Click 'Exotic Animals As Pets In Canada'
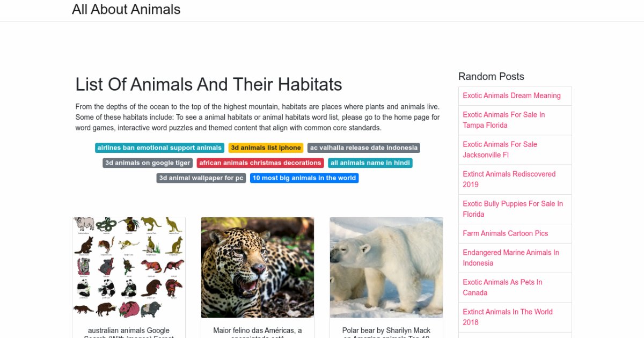644x338 pixels. tap(502, 287)
